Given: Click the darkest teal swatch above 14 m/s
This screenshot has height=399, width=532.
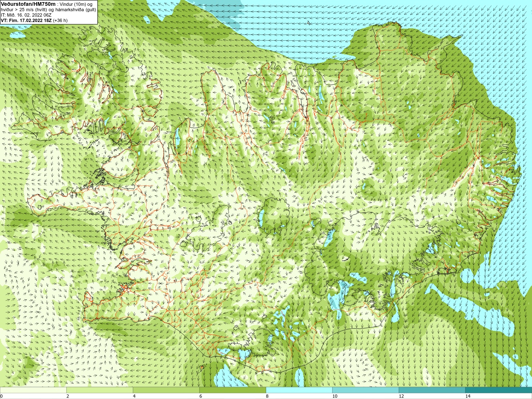Looking at the screenshot, I should click(x=499, y=390).
